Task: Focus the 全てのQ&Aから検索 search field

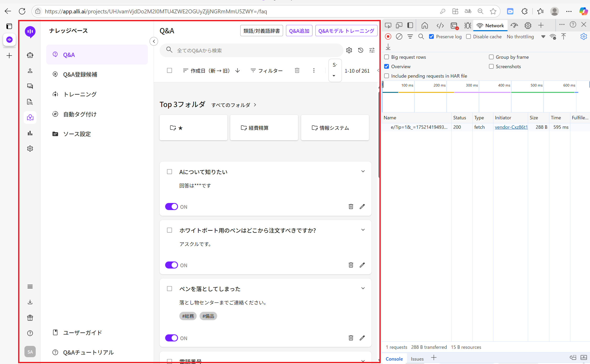Action: [252, 50]
